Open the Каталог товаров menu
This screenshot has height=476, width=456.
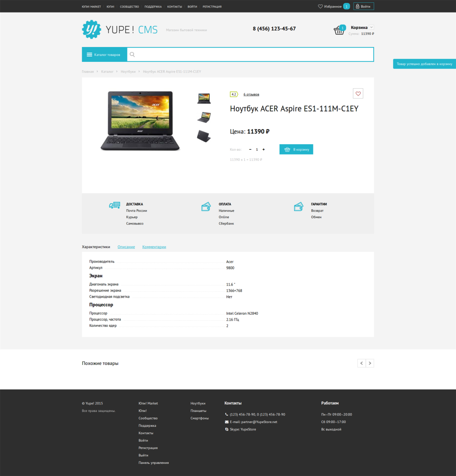(x=105, y=55)
